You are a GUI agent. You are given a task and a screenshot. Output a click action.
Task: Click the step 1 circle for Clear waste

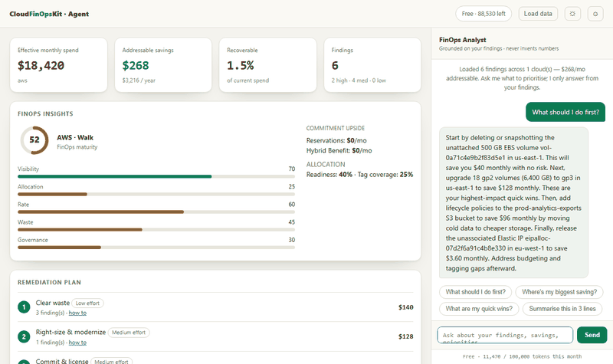click(x=24, y=307)
